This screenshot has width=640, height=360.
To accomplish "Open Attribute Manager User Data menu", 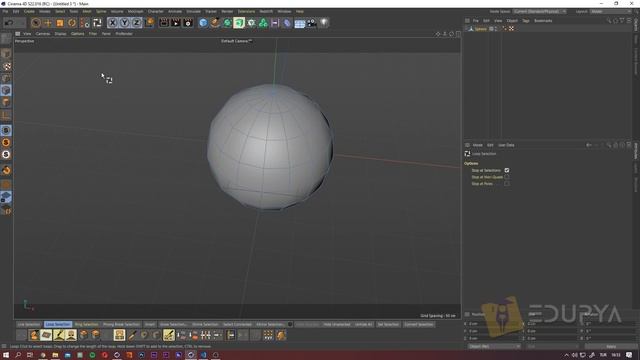I will point(506,145).
